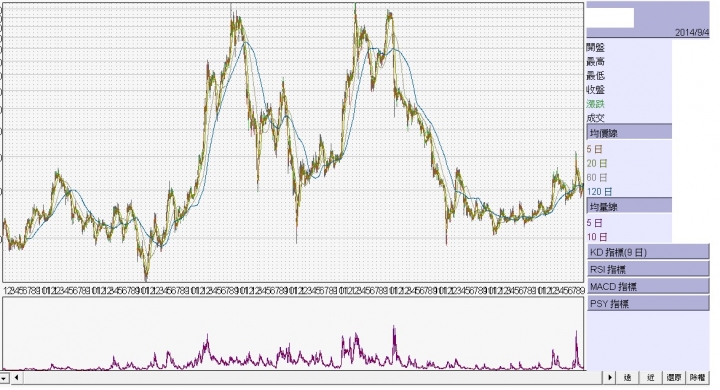Click the horizontal chart scrollbar track
This screenshot has width=720, height=390.
click(x=312, y=378)
